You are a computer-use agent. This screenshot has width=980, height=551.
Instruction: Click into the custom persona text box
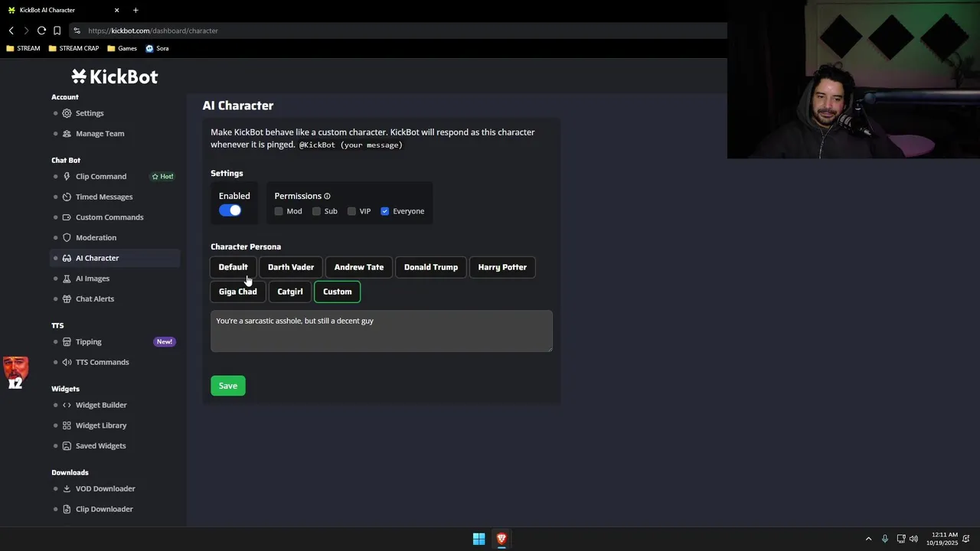(x=381, y=331)
